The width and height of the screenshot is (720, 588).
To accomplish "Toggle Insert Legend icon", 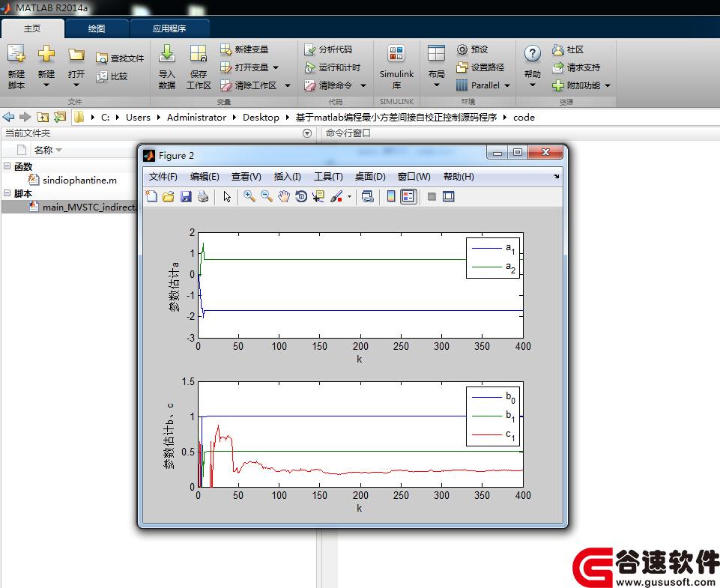I will pos(408,196).
